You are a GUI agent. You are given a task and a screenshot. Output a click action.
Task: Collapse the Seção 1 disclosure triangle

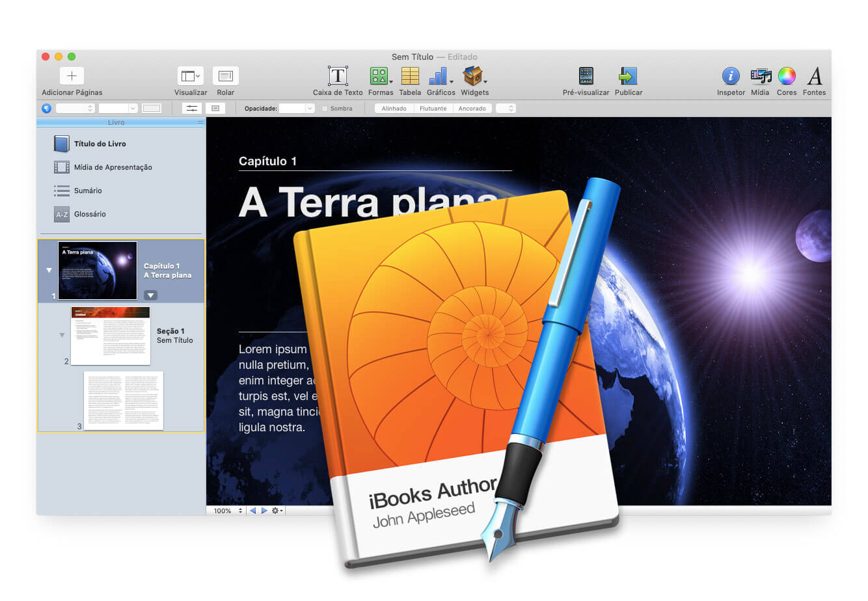point(62,335)
